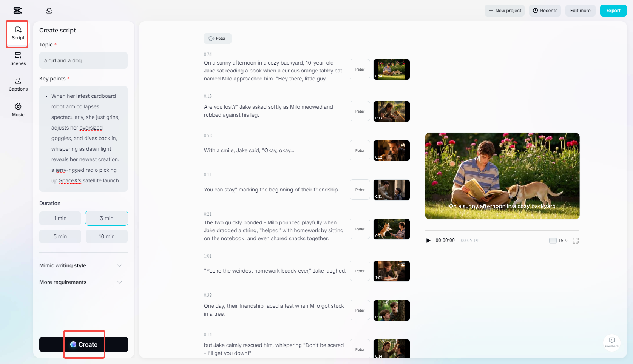Screen dimensions: 633x364
Task: Select the 10 min duration option
Action: 106,236
